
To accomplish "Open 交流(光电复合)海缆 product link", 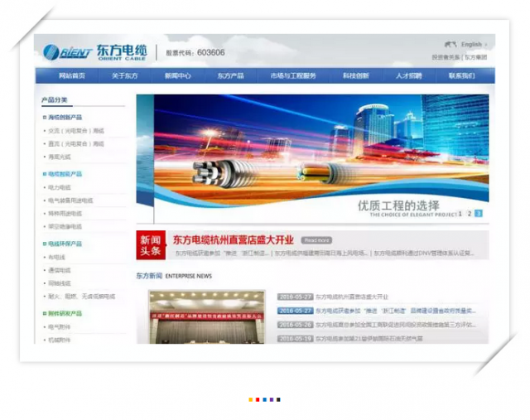I will (76, 131).
